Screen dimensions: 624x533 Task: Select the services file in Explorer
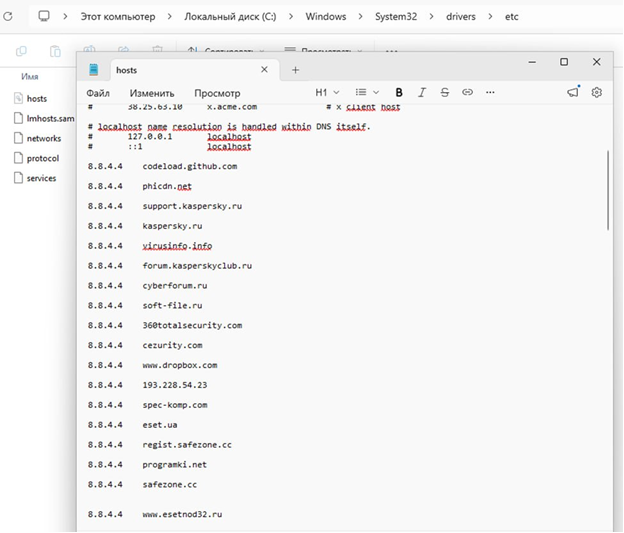(35, 178)
